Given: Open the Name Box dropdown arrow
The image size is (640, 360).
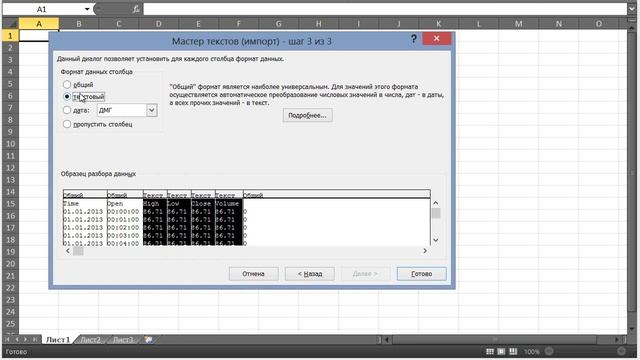Looking at the screenshot, I should (87, 9).
